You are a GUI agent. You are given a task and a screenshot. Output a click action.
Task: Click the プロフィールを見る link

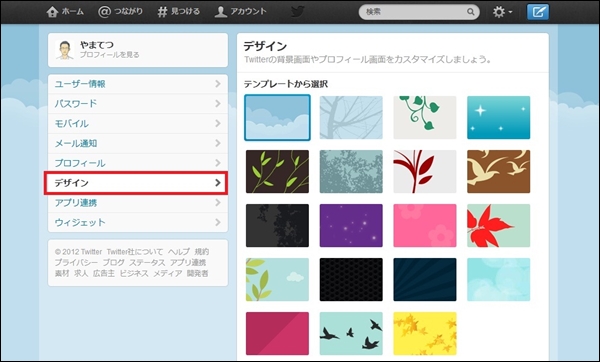109,55
